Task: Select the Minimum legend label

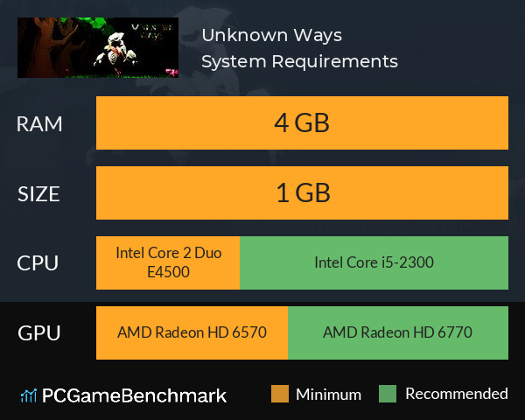Action: pos(328,395)
